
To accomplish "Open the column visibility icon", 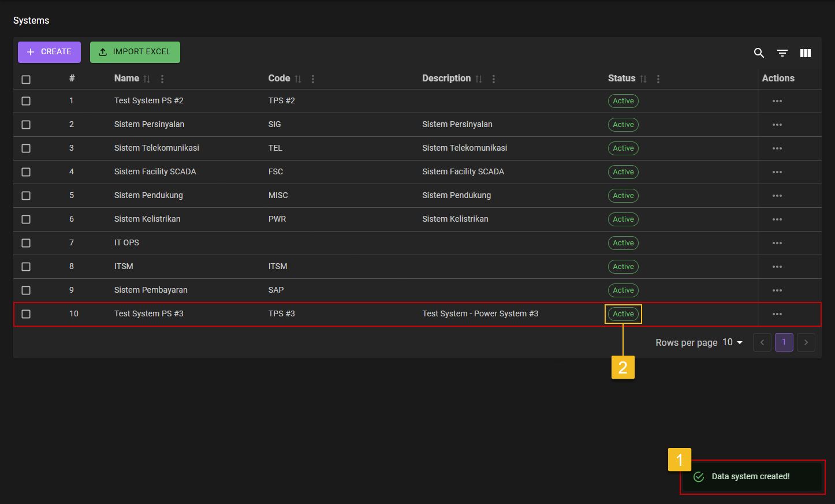I will click(x=805, y=53).
